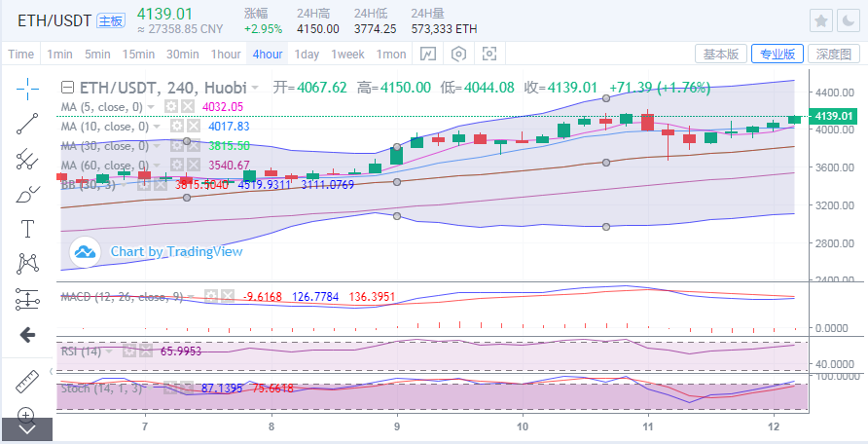This screenshot has width=868, height=444.
Task: Open RSI indicator settings gear
Action: pos(129,351)
